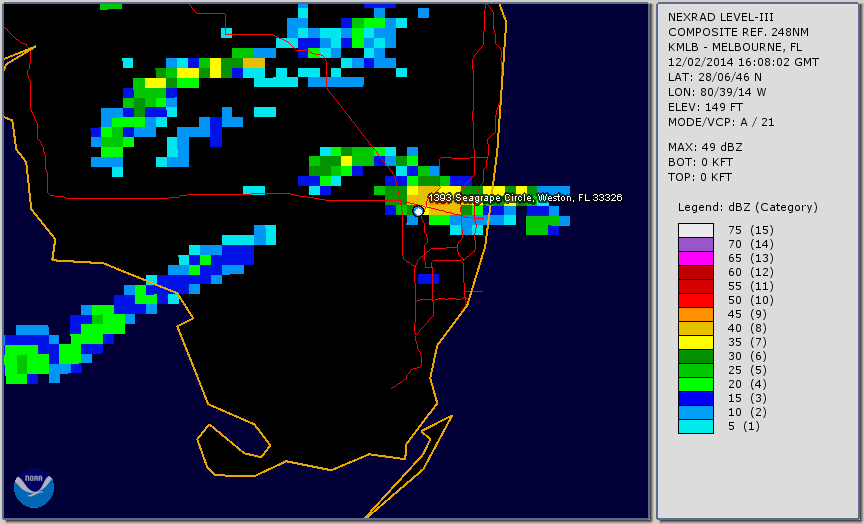The image size is (864, 524).
Task: Select the MODE/VCP: A / 21 line
Action: (721, 122)
